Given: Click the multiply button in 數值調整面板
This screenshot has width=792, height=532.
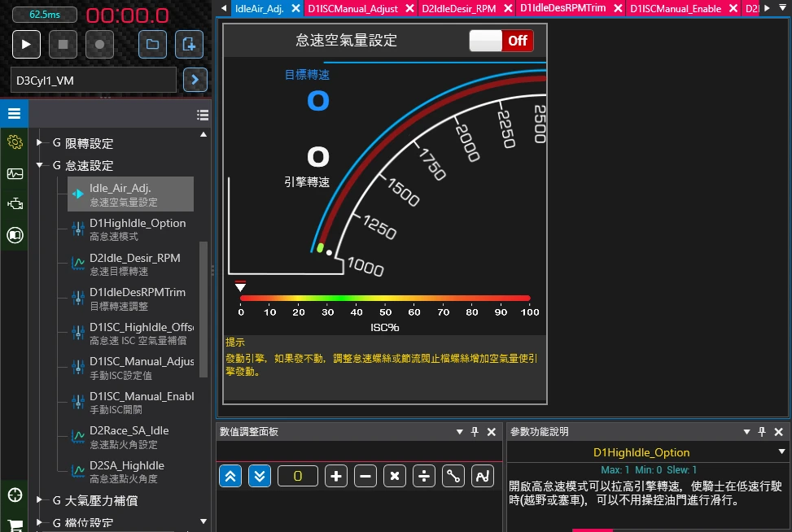Looking at the screenshot, I should [x=395, y=476].
